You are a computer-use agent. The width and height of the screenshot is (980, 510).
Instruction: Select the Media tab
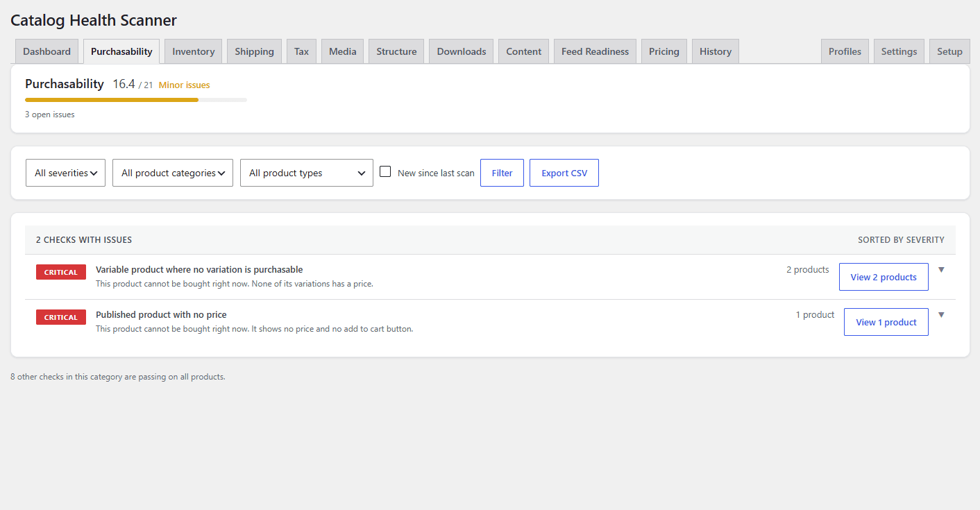pos(342,51)
